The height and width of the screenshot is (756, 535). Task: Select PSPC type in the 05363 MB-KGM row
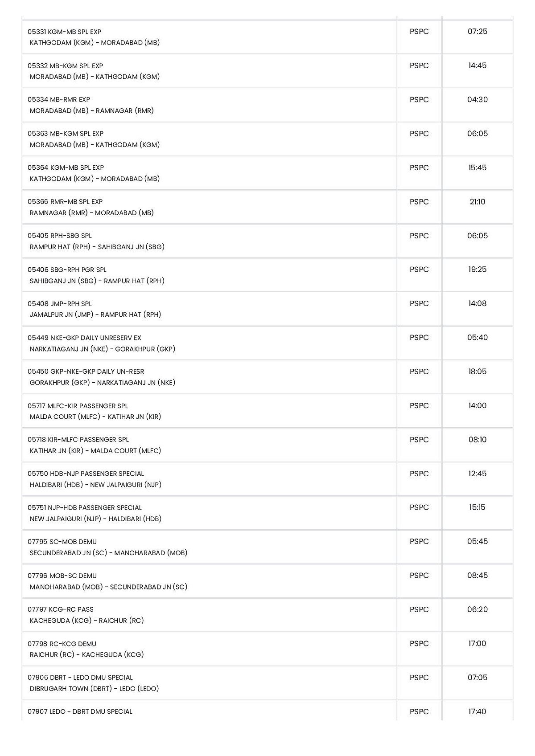pyautogui.click(x=419, y=134)
